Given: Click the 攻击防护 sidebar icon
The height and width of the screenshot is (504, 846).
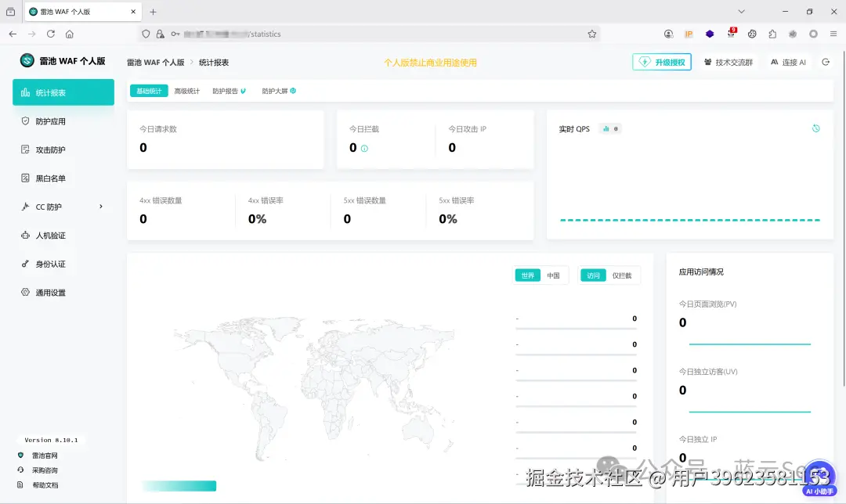Looking at the screenshot, I should [25, 149].
